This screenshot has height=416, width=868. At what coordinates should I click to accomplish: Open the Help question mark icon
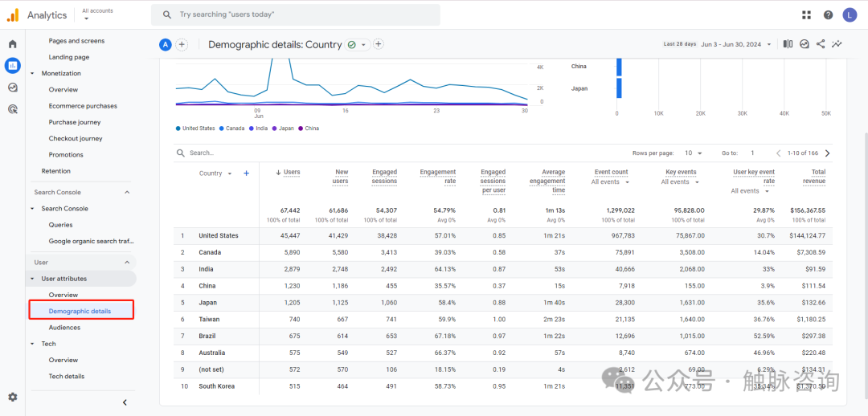click(828, 14)
